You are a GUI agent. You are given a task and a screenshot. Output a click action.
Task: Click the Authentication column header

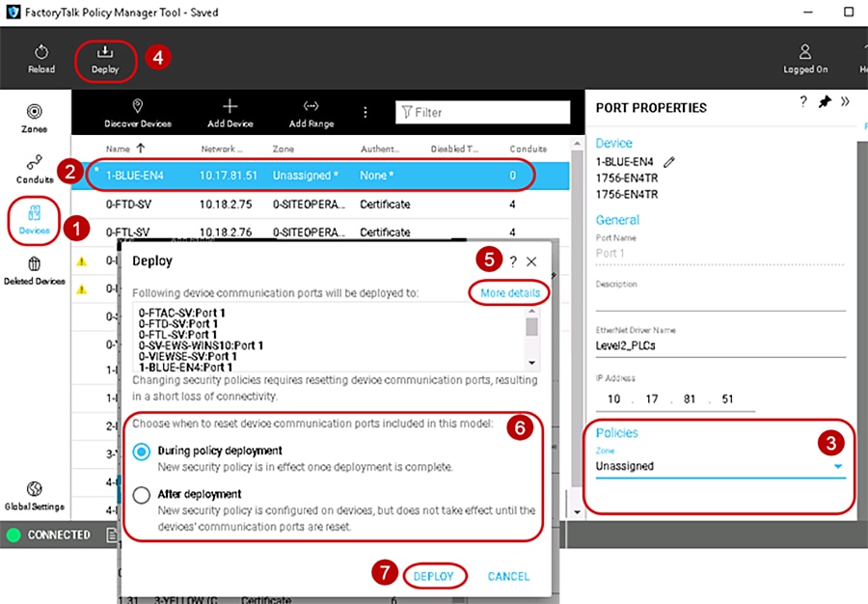point(380,149)
